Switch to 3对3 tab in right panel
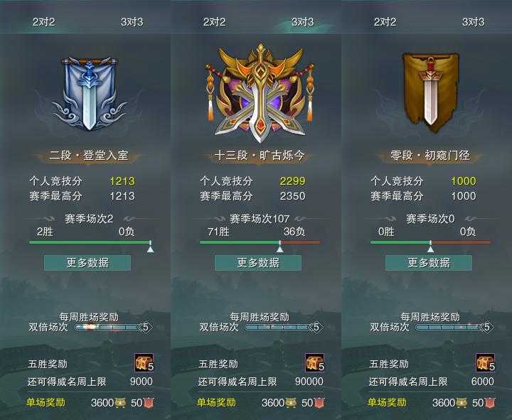The image size is (512, 420). 473,22
